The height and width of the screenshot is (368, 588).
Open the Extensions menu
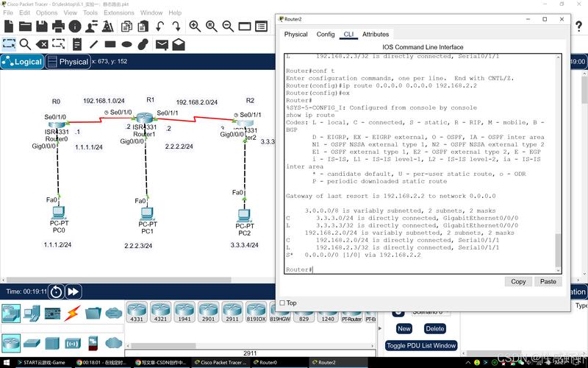118,13
